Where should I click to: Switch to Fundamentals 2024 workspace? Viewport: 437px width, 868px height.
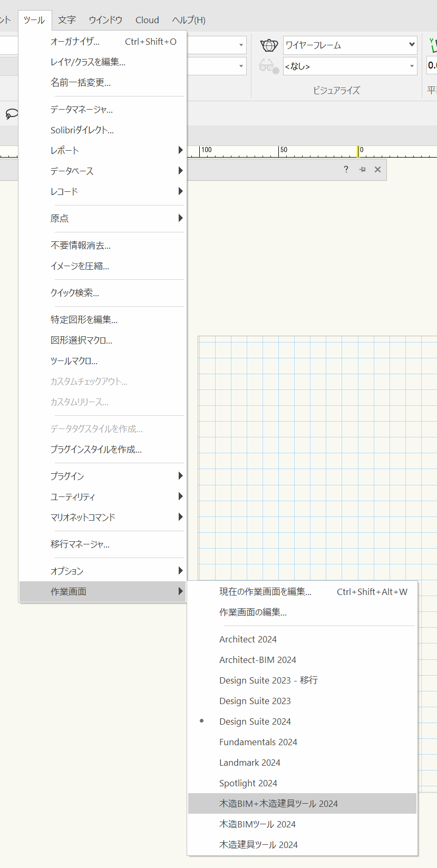pyautogui.click(x=302, y=742)
